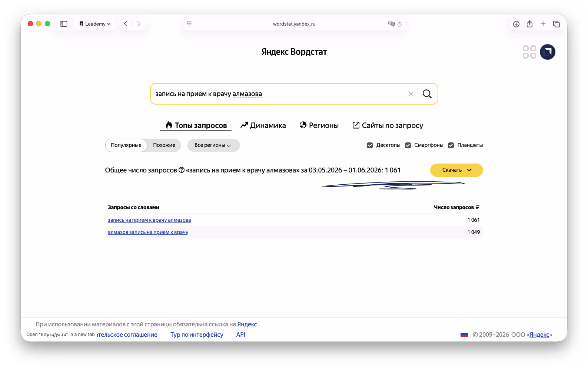This screenshot has height=369, width=588.
Task: Follow the blue Яндекс link in the footer notice
Action: click(247, 324)
